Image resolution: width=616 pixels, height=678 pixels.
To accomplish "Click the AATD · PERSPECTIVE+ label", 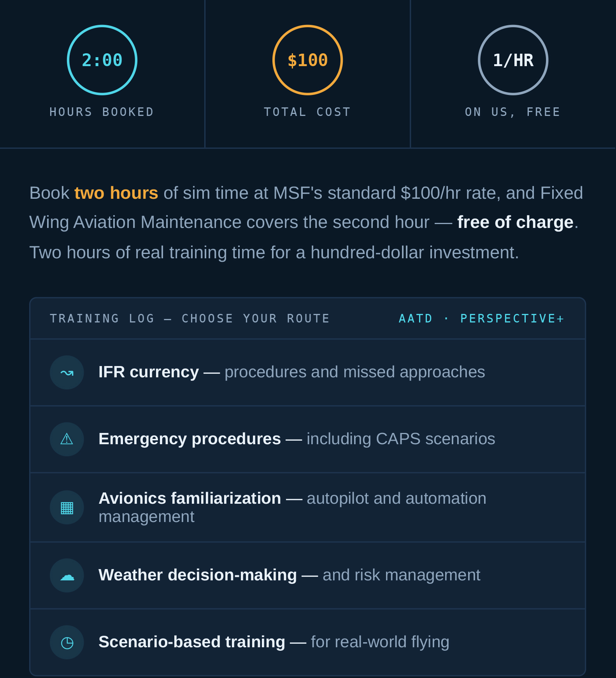I will coord(482,319).
